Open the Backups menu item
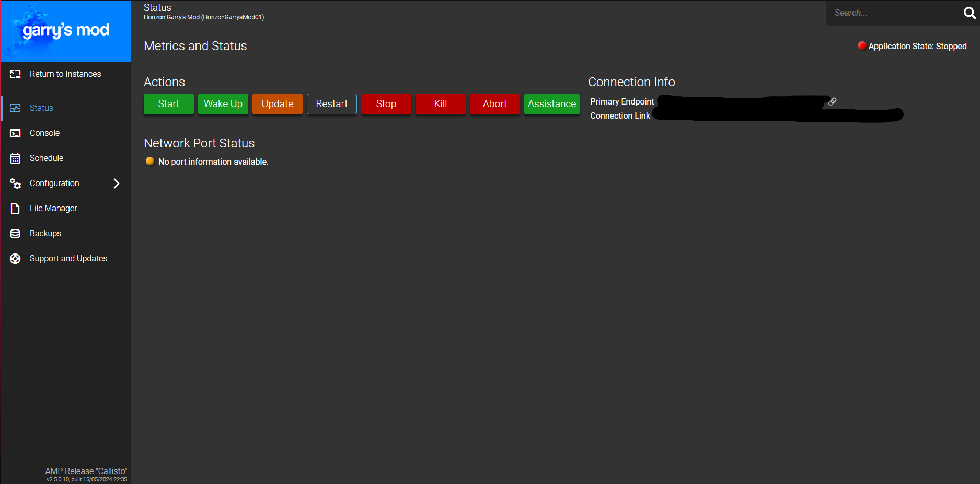This screenshot has width=980, height=484. (66, 234)
